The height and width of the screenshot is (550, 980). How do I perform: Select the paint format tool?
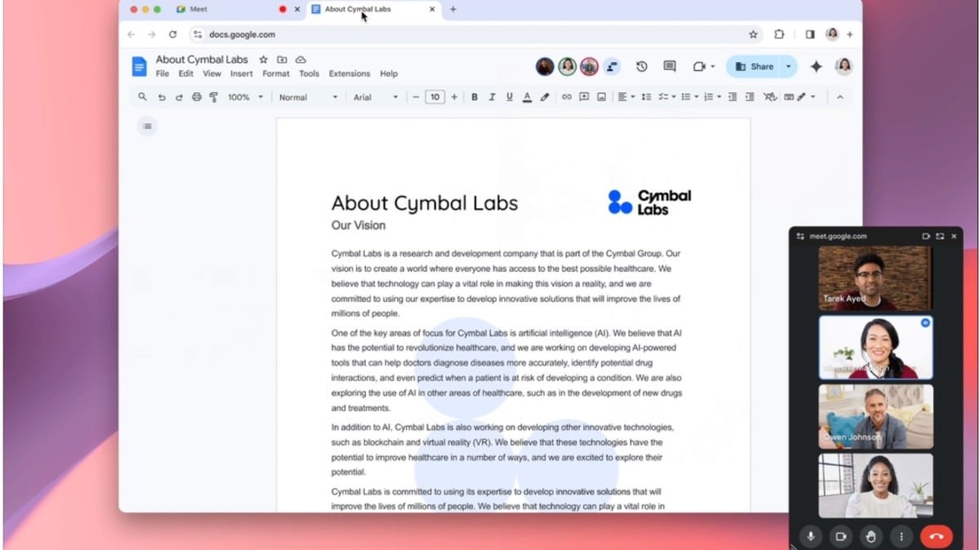point(214,97)
